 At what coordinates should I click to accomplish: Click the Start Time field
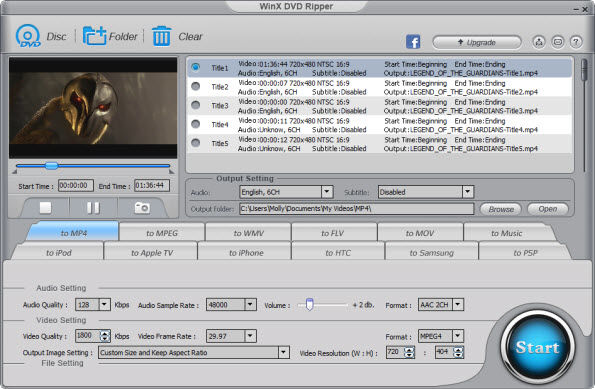pyautogui.click(x=76, y=186)
